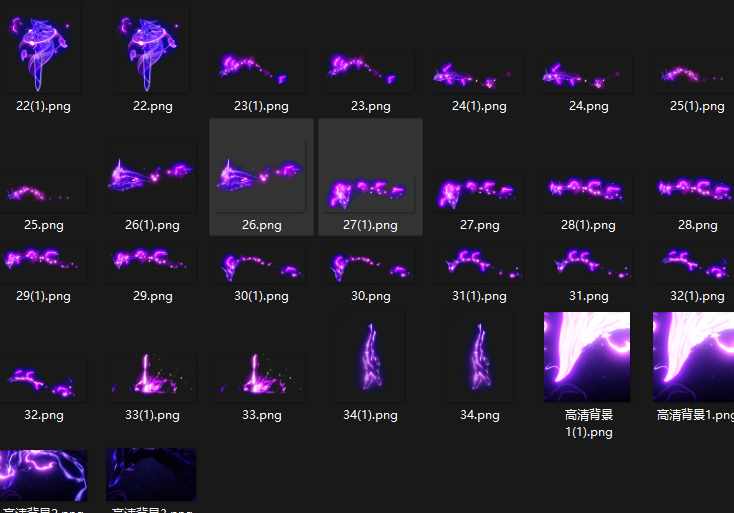Select the 26(1).png thumbnail
The width and height of the screenshot is (734, 513).
(x=152, y=176)
